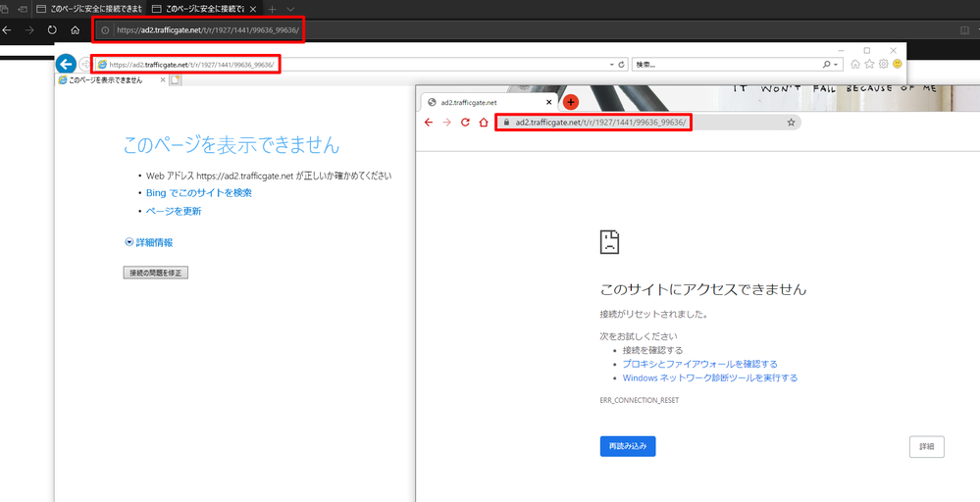Refresh the page in Internet Explorer

pyautogui.click(x=621, y=65)
